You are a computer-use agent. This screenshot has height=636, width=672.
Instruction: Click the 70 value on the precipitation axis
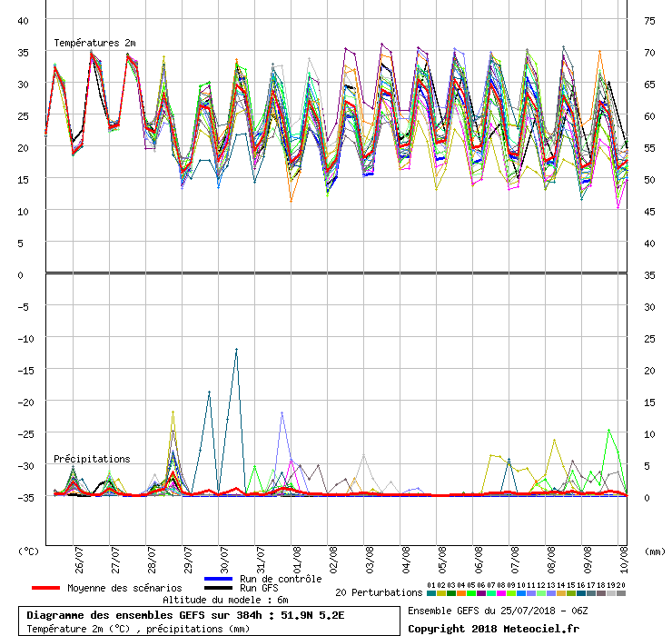[x=649, y=53]
